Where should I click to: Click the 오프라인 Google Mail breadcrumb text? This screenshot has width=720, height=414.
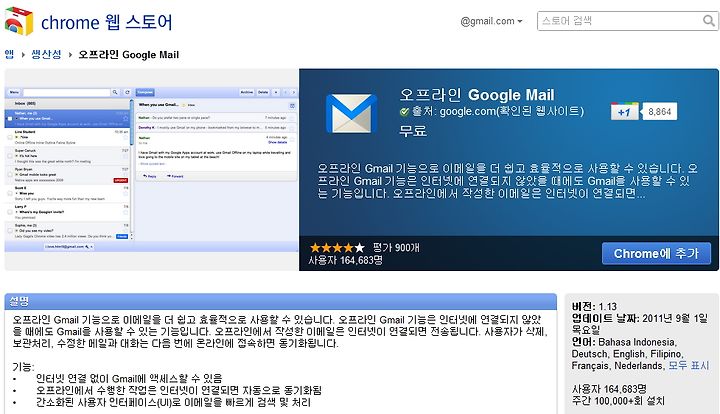(129, 55)
